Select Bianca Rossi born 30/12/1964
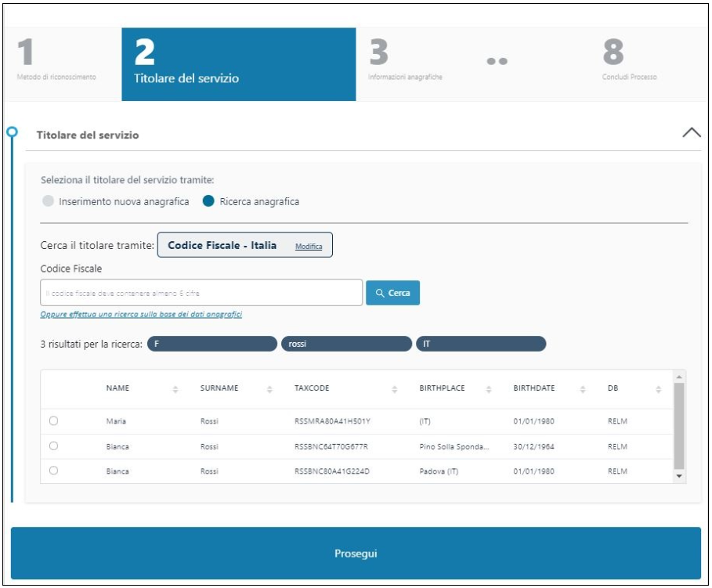Viewport: 712px width, 588px height. coord(53,446)
